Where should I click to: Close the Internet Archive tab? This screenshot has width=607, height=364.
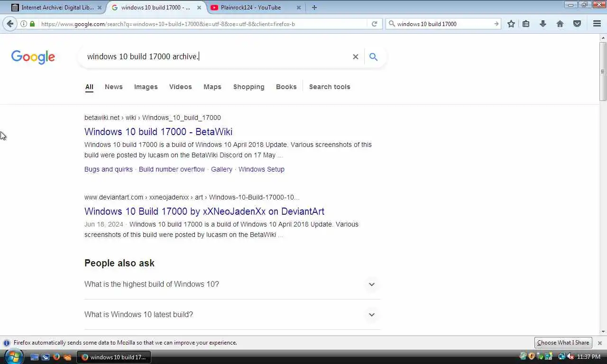click(x=99, y=8)
